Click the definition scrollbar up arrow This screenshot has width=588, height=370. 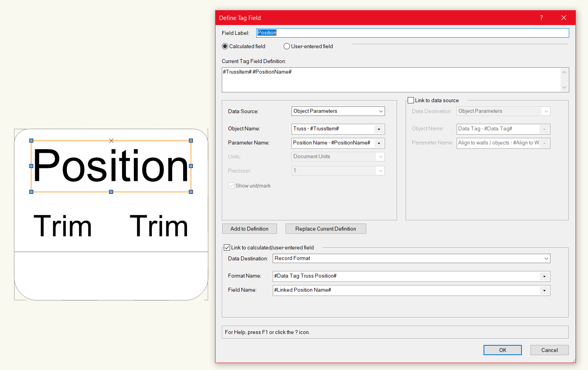pos(564,72)
